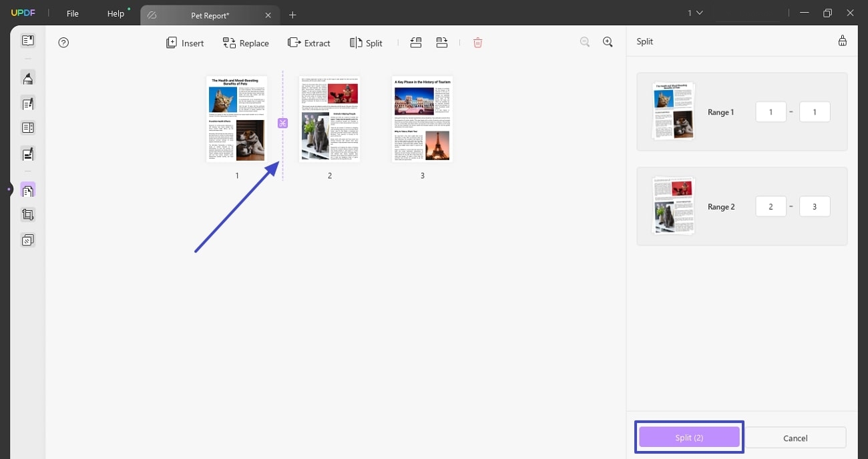The width and height of the screenshot is (868, 459).
Task: Rotate pages clockwise icon
Action: point(442,43)
